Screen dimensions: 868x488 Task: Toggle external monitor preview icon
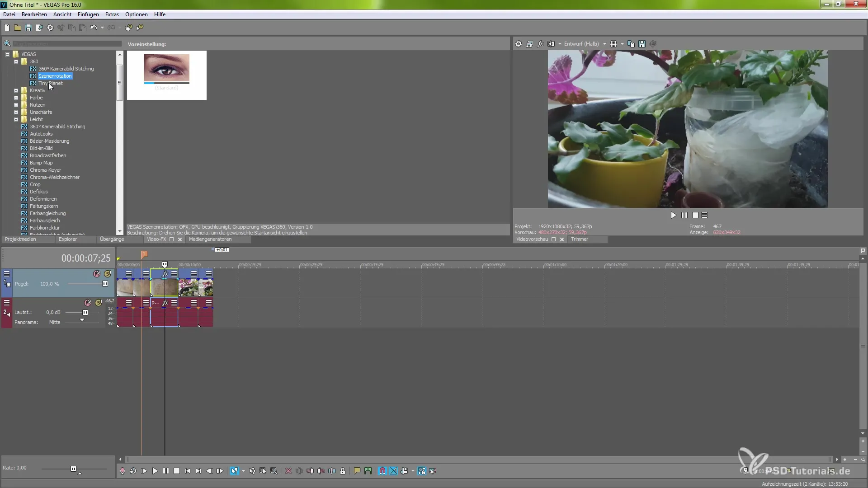(529, 44)
